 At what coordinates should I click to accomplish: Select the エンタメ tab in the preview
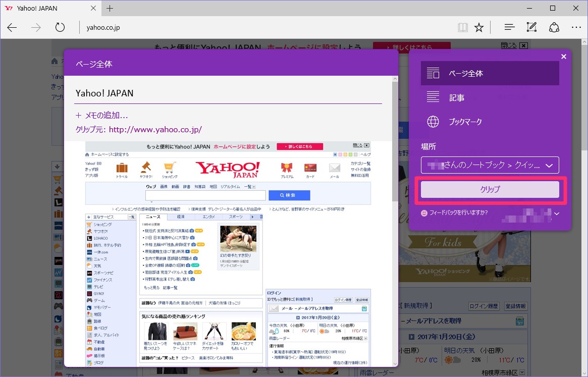click(x=208, y=217)
